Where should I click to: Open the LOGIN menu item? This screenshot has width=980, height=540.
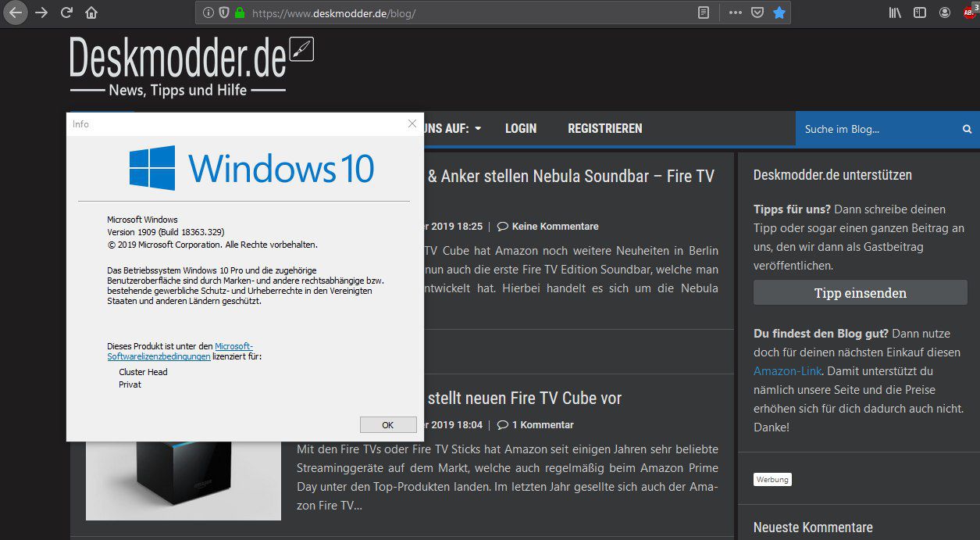(x=521, y=129)
